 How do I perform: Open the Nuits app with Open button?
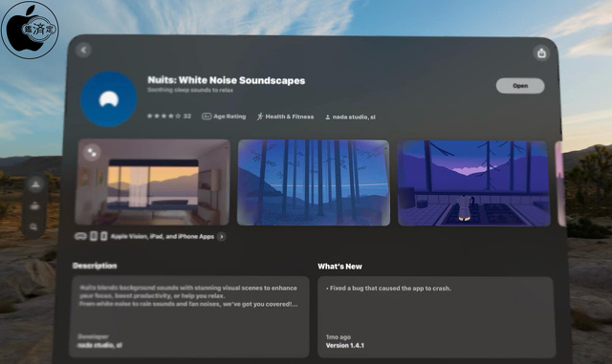[520, 86]
